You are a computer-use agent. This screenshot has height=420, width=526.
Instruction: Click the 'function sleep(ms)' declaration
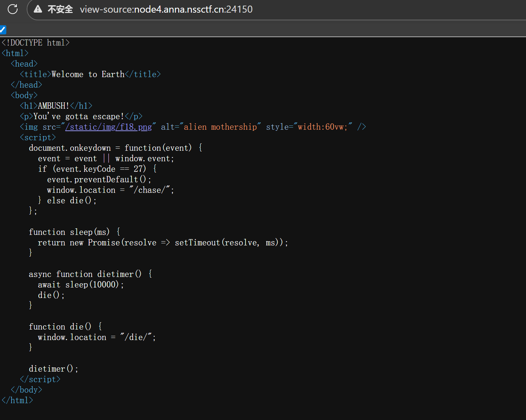[x=69, y=232]
